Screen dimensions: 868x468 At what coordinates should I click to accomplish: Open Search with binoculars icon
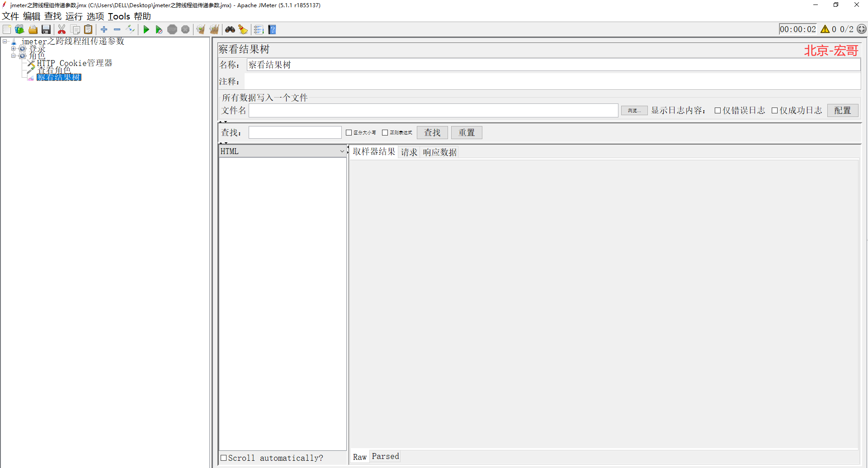(230, 29)
